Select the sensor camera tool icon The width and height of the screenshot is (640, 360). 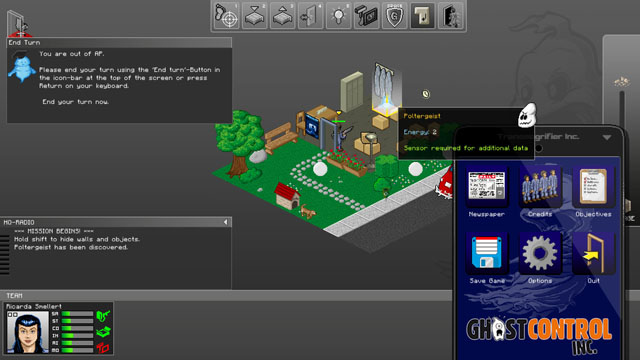pos(366,16)
